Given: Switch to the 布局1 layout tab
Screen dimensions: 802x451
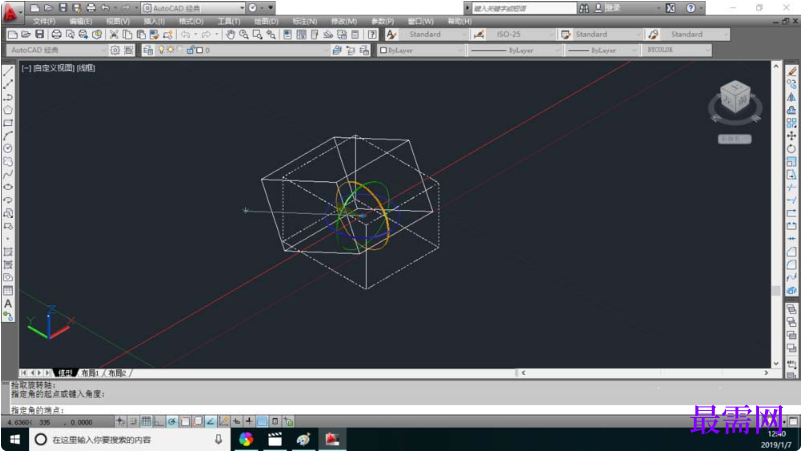Looking at the screenshot, I should 90,373.
